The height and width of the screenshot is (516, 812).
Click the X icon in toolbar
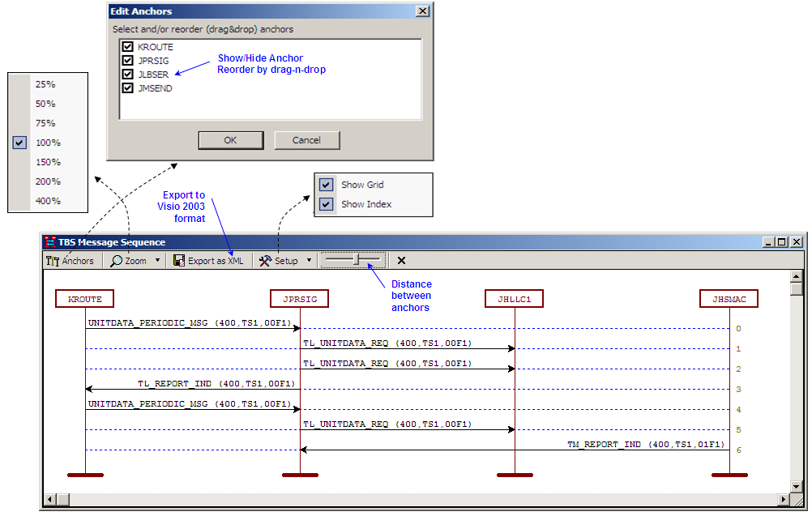pos(401,261)
